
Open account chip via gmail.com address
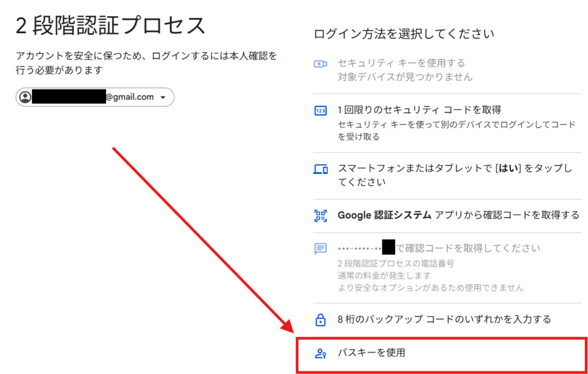(x=129, y=97)
